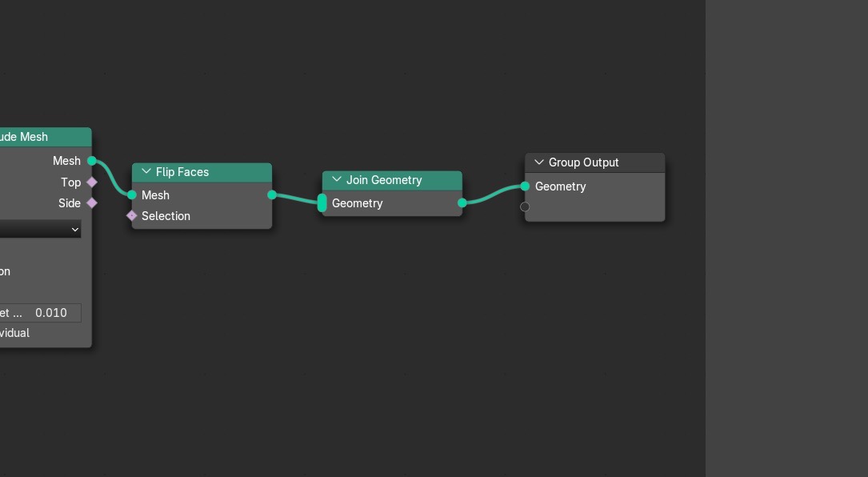The width and height of the screenshot is (868, 477).
Task: Select the Extrude Mesh node header
Action: (46, 137)
